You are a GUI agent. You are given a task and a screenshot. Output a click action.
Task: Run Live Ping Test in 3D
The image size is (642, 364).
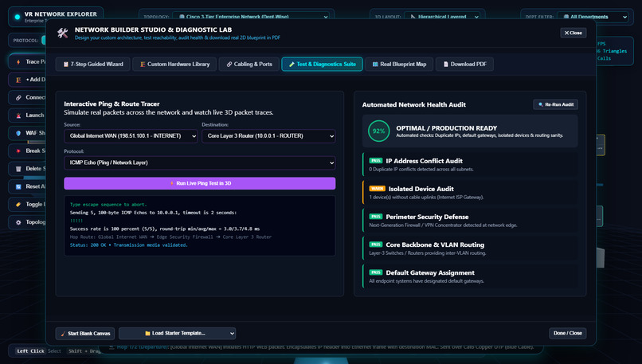200,183
